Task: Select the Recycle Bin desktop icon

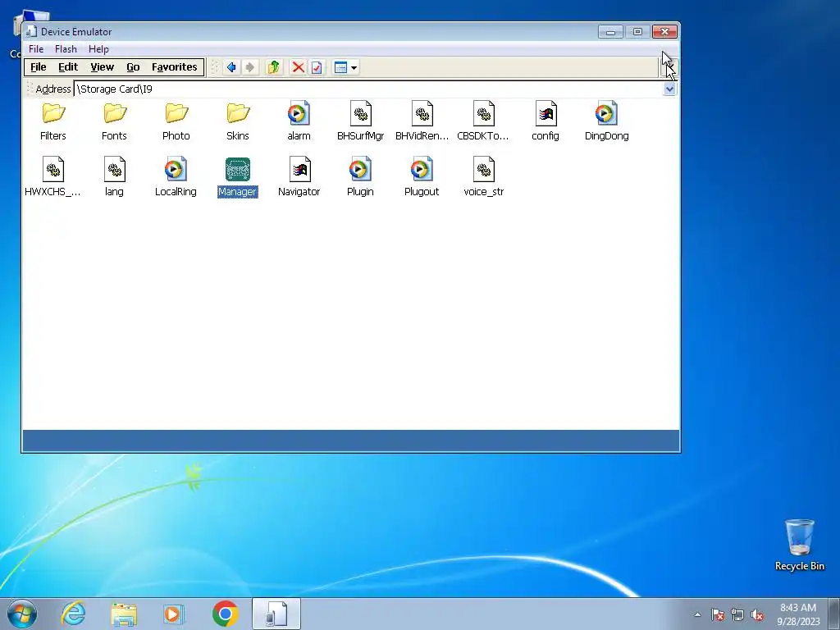Action: (799, 545)
